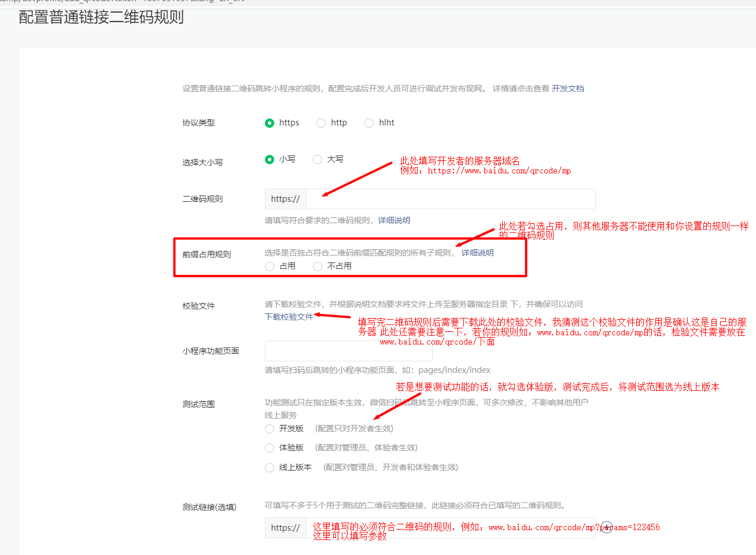Click the 小程序功能页面 label
756x555 pixels.
211,351
